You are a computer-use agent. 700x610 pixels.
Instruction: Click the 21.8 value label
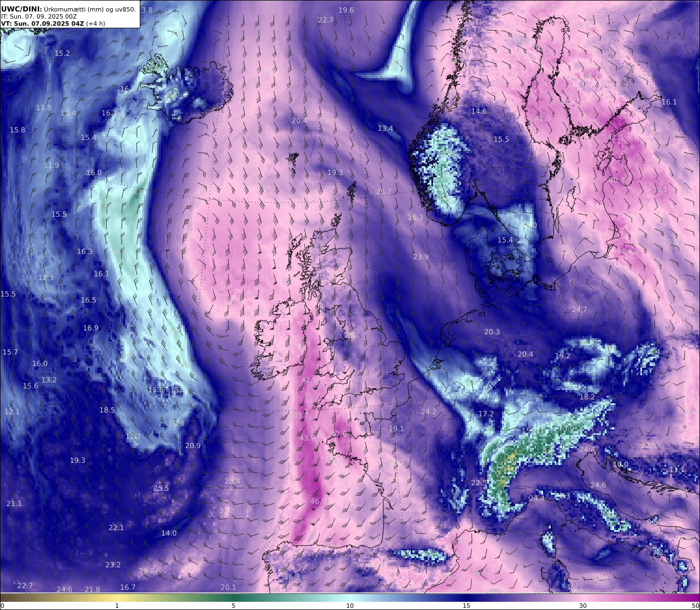pos(92,590)
